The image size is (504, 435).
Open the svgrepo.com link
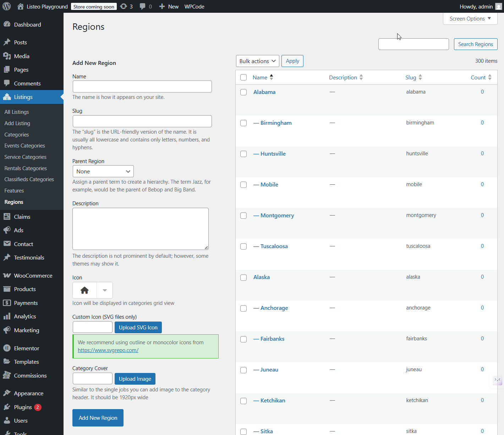click(x=108, y=350)
